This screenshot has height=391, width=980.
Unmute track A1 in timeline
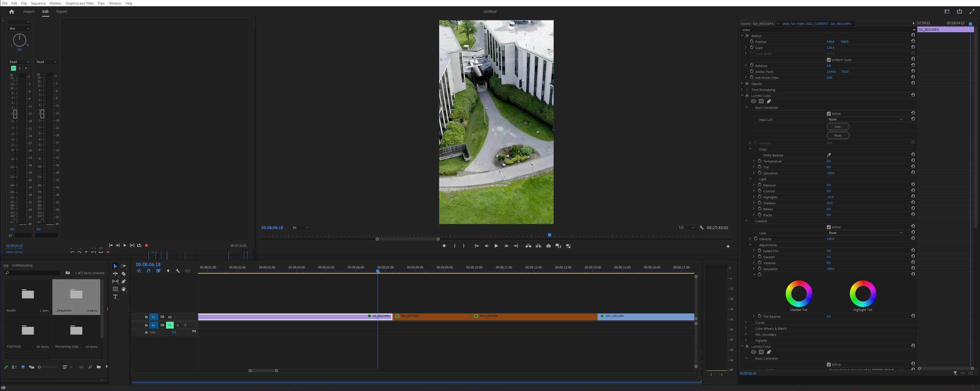(170, 325)
